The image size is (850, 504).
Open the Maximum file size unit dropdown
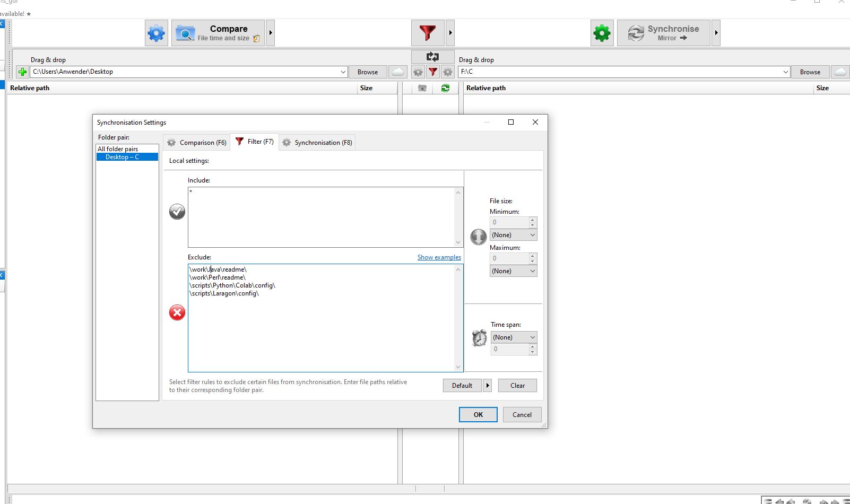coord(513,271)
